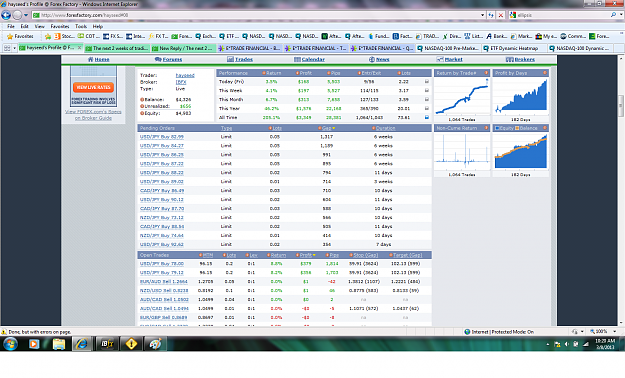The height and width of the screenshot is (378, 625).
Task: Open the ETF... favorites bar bookmark
Action: pyautogui.click(x=229, y=36)
